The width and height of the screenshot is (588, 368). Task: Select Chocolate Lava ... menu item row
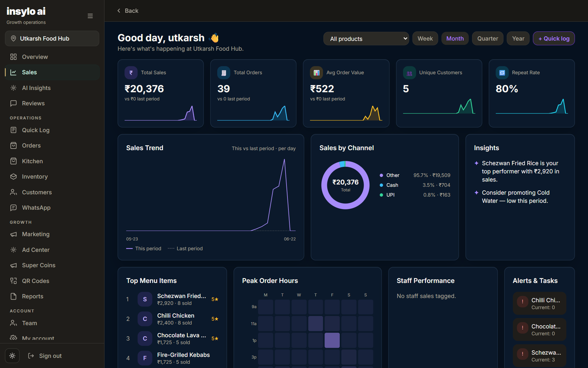click(172, 339)
